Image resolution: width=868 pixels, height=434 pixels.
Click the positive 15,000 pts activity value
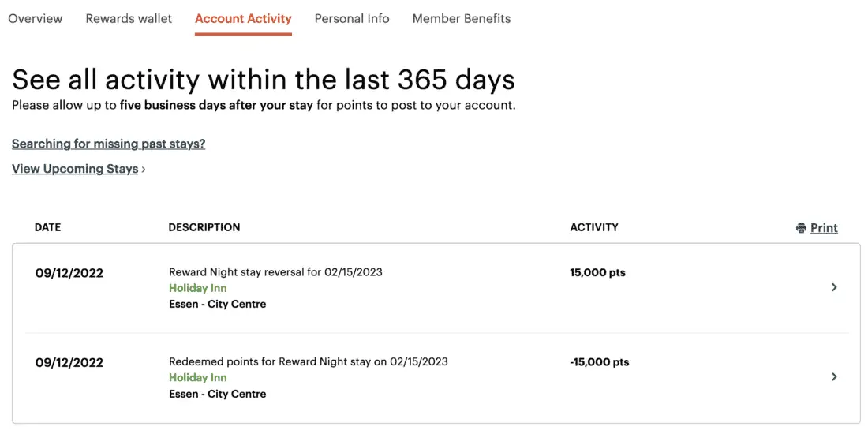[597, 273]
